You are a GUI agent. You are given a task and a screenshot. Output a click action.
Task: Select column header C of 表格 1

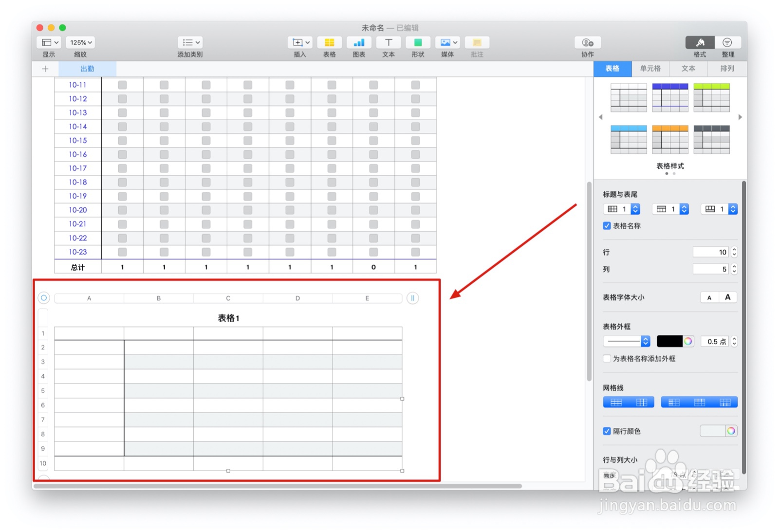click(x=228, y=298)
